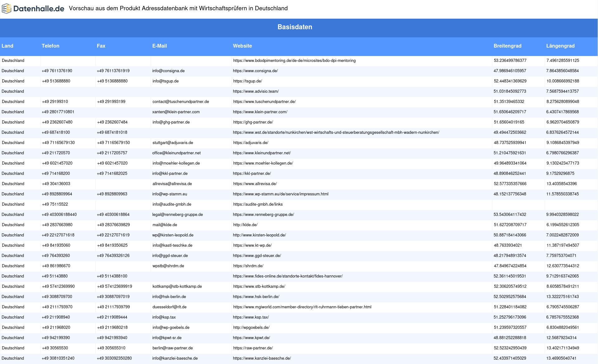
Task: Click the Basisdaten section header
Action: [x=295, y=27]
